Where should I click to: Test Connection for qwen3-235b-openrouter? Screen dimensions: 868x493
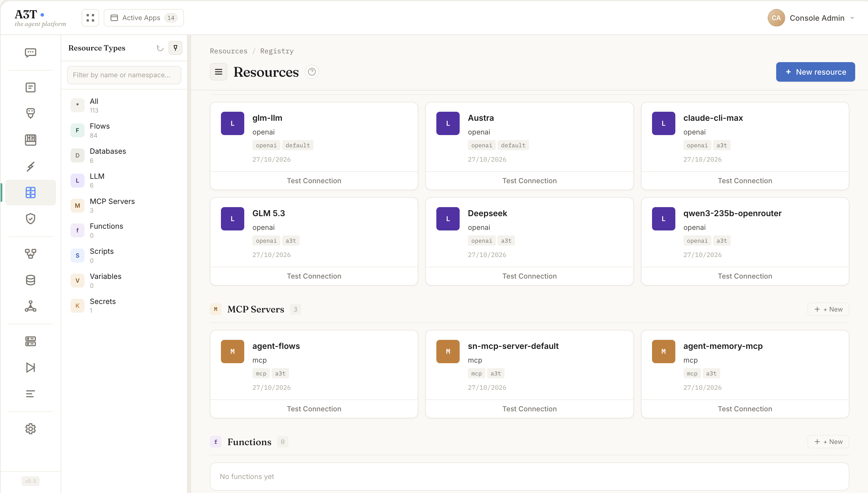pos(745,276)
